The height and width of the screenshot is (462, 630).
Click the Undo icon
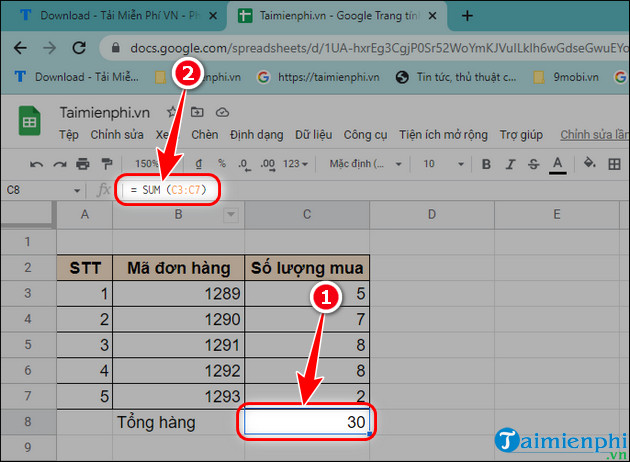click(36, 164)
